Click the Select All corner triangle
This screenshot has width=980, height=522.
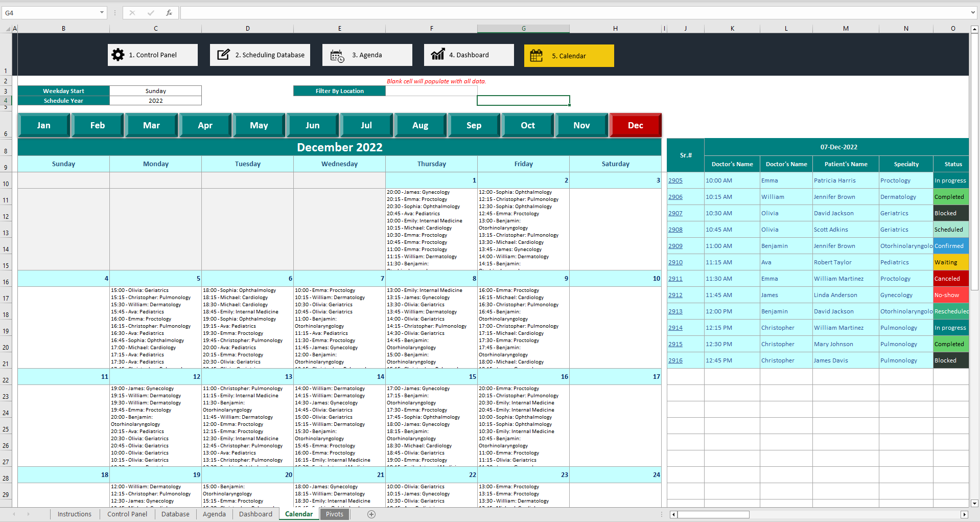coord(8,29)
